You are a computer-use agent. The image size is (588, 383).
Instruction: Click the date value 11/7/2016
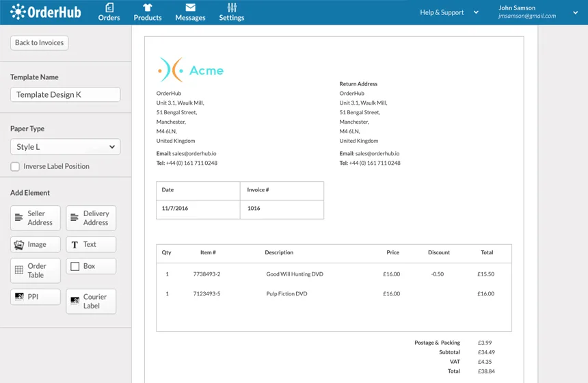(175, 208)
